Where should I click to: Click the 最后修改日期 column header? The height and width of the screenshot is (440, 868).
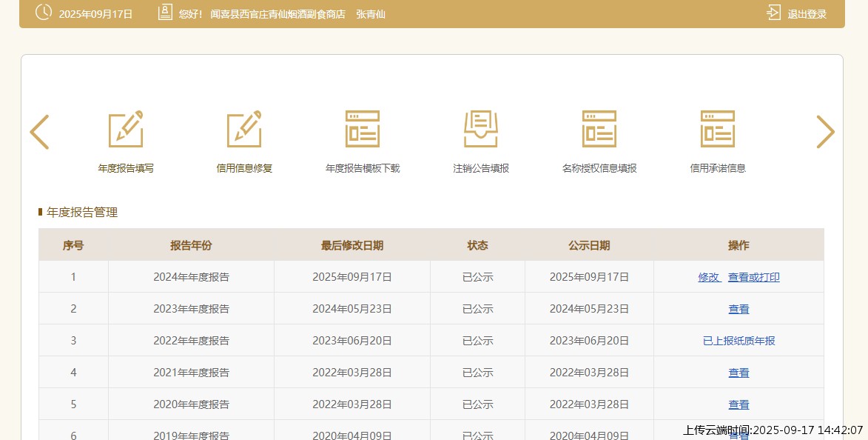[352, 245]
